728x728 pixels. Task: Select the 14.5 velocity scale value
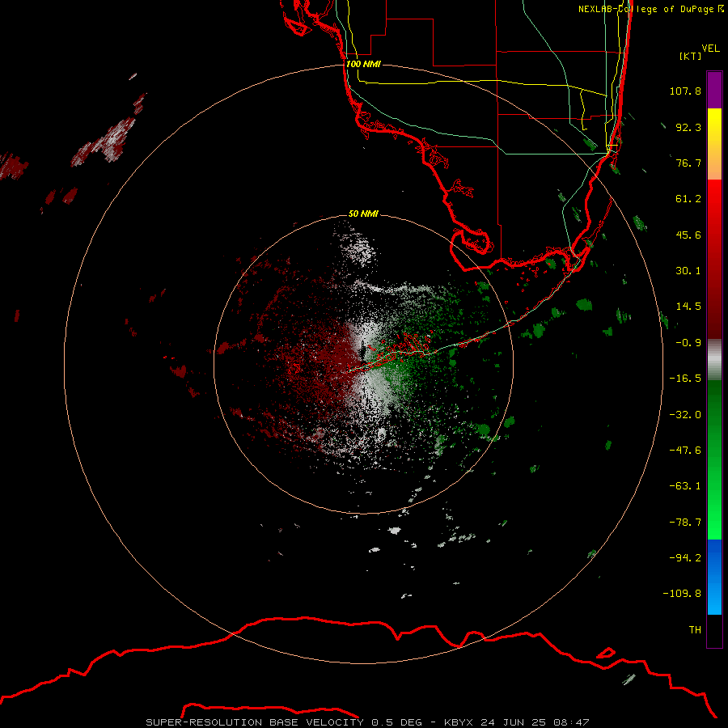[688, 307]
